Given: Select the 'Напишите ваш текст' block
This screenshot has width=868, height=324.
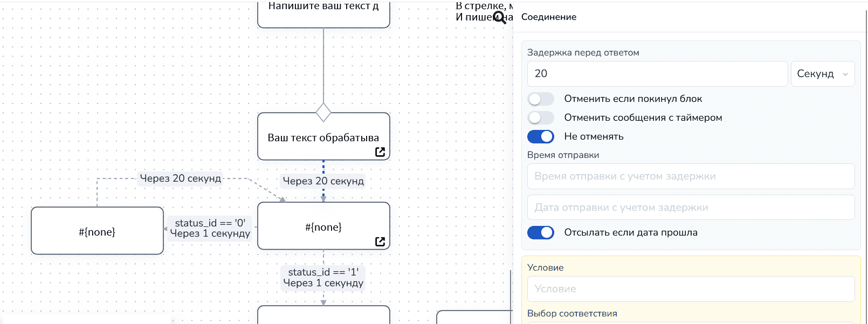Looking at the screenshot, I should tap(323, 13).
